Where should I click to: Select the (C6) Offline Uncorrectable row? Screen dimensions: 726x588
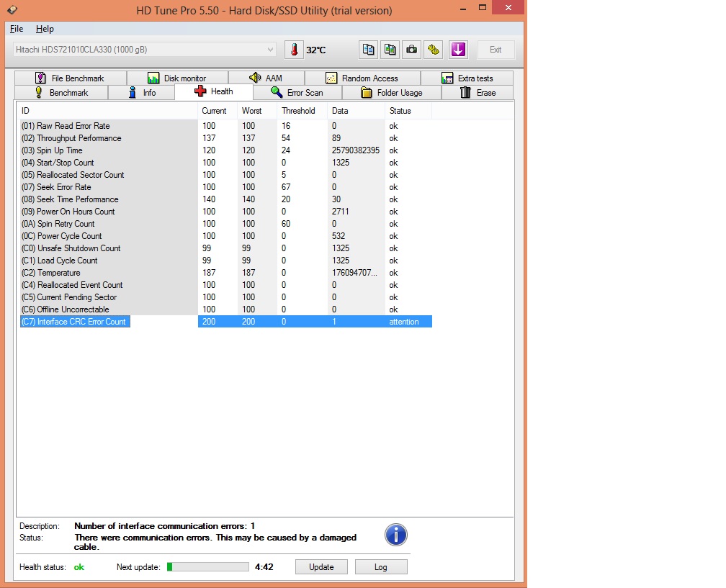coord(226,309)
